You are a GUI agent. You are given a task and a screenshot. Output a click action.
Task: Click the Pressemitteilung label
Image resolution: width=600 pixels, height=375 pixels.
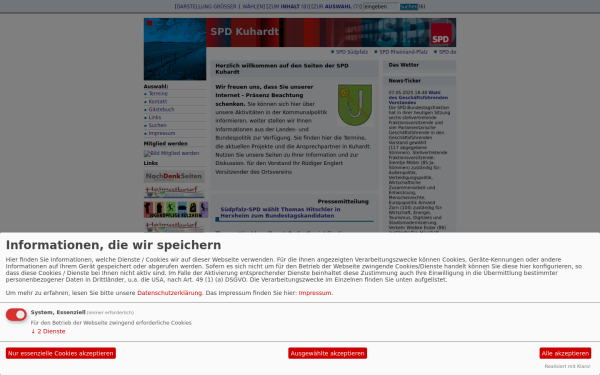pyautogui.click(x=343, y=202)
